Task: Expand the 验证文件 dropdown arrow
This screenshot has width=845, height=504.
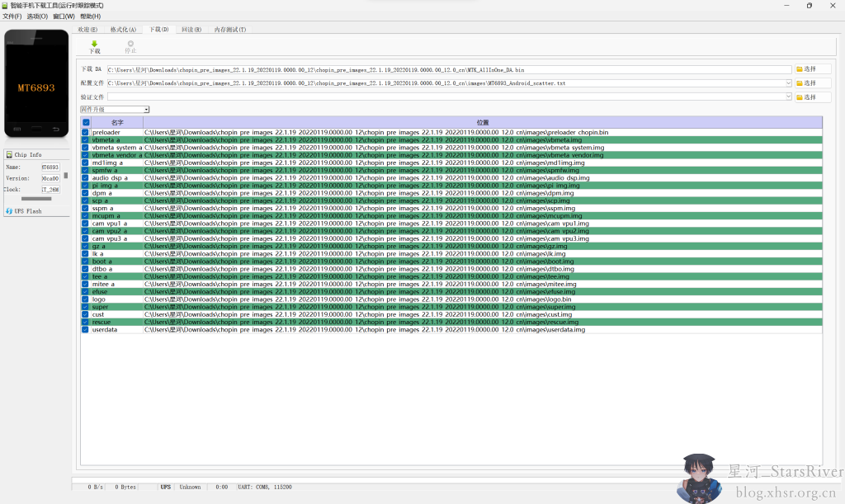Action: (x=788, y=97)
